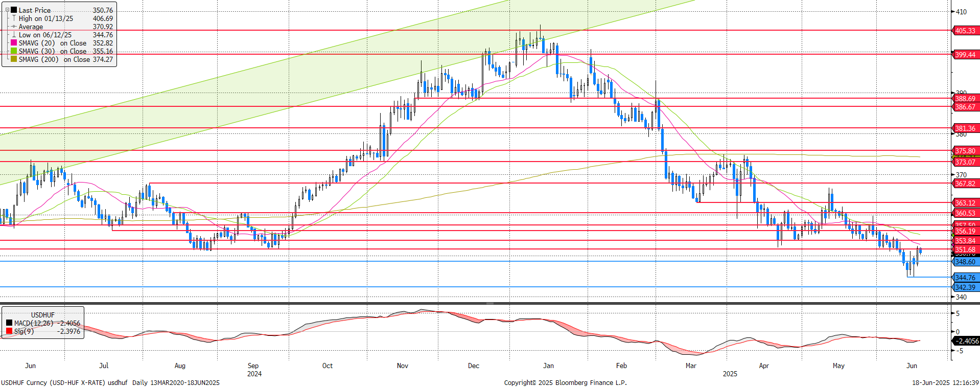The image size is (980, 387).
Task: Click the red Sig(9) legend swatch
Action: coord(9,331)
